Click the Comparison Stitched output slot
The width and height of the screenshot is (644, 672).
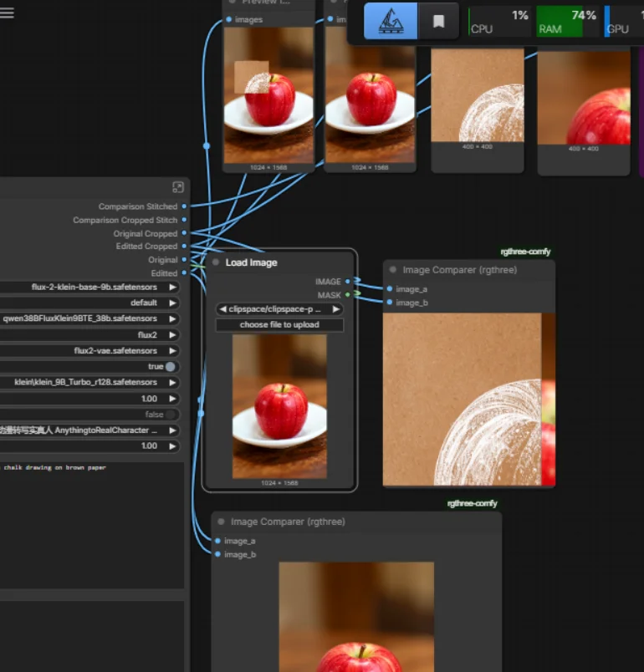tap(184, 206)
